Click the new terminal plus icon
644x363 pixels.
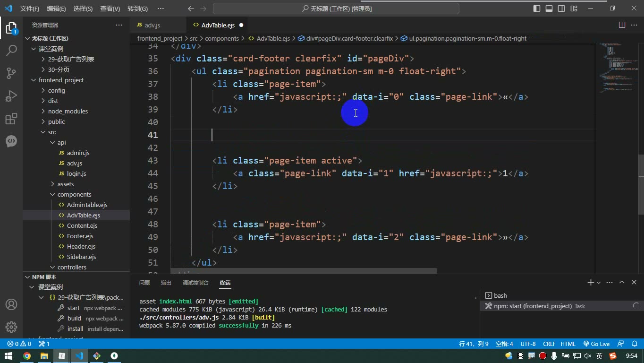pos(590,282)
